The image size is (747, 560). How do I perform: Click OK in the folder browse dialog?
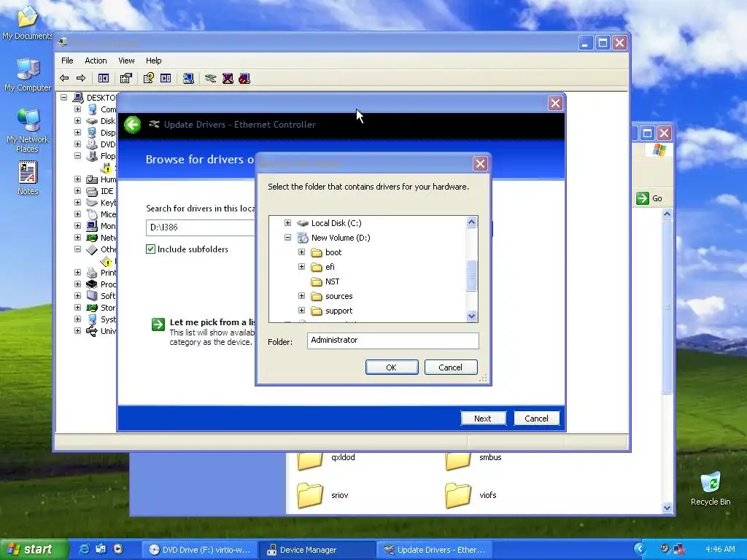click(392, 367)
